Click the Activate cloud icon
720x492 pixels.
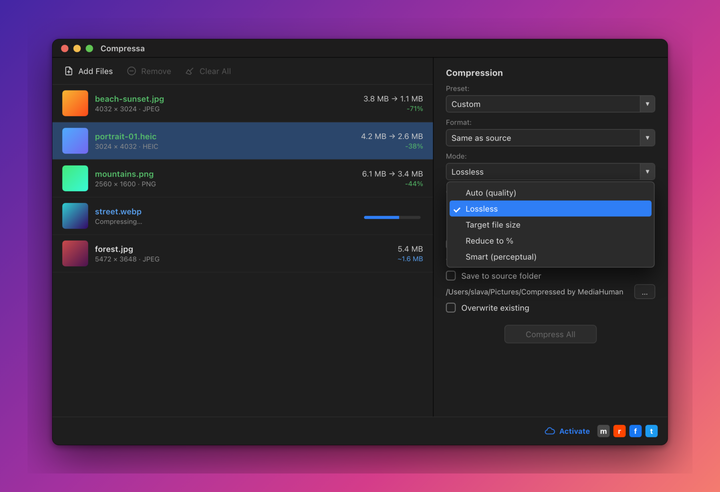click(x=550, y=431)
